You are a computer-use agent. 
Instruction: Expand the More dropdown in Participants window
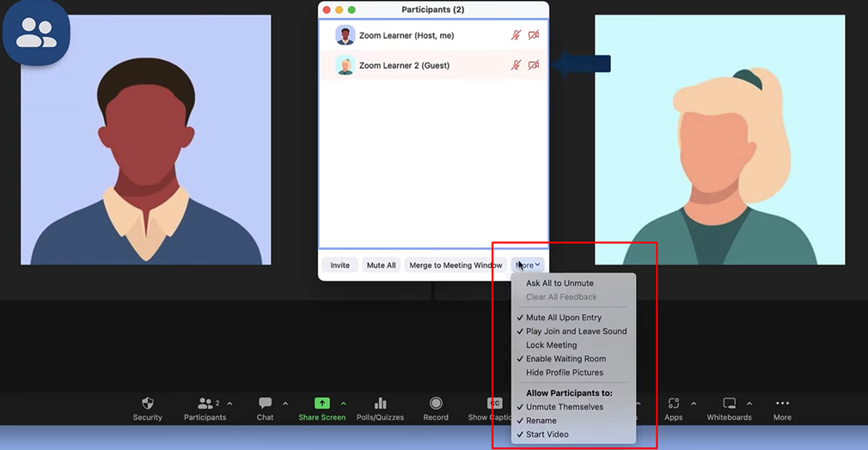point(528,265)
